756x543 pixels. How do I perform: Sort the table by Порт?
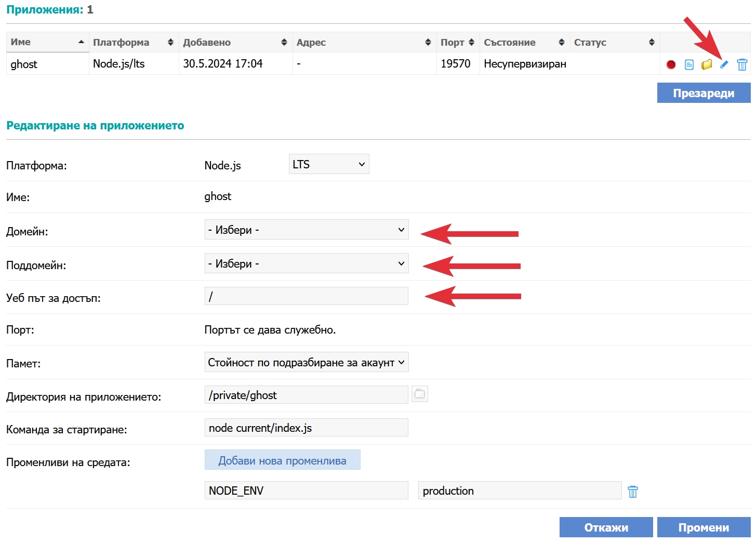click(458, 42)
